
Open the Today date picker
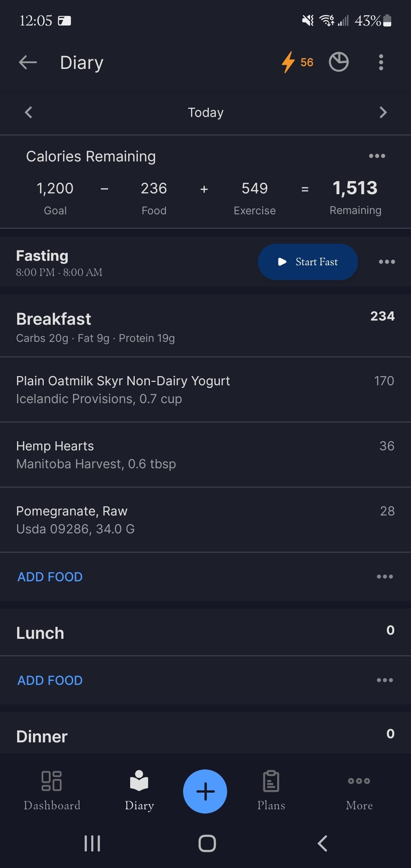tap(205, 112)
